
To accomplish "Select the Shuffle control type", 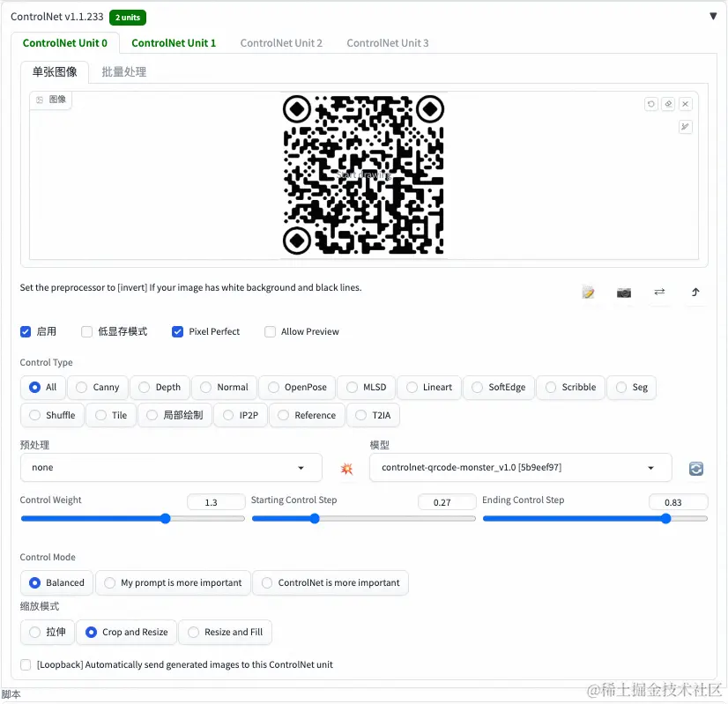I will 52,415.
